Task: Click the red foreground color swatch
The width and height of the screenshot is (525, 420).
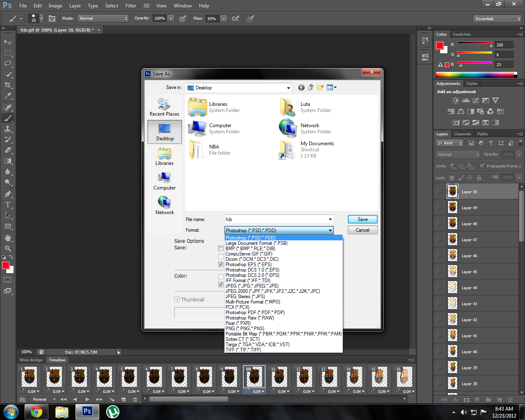Action: [5, 265]
